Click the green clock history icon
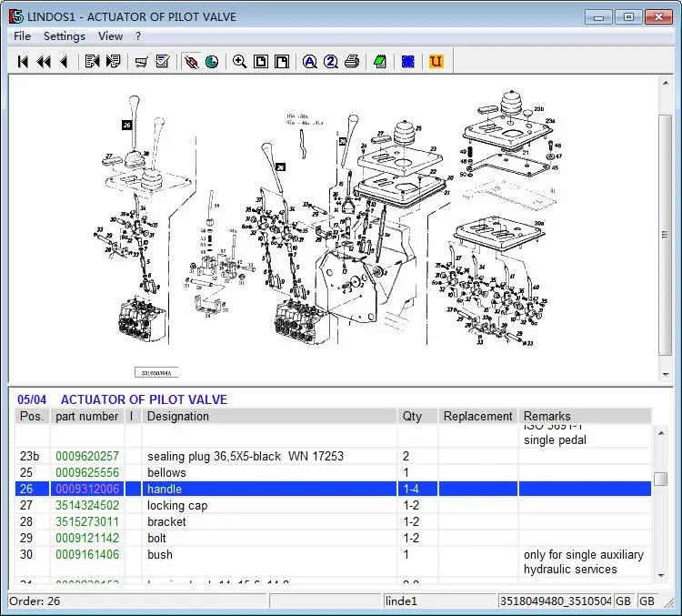Viewport: 682px width, 616px height. 212,61
